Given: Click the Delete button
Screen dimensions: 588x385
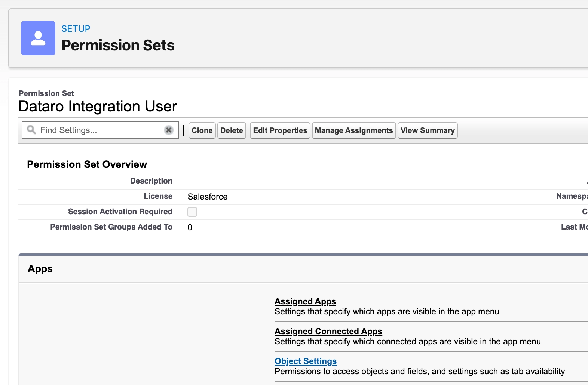Looking at the screenshot, I should click(x=232, y=130).
